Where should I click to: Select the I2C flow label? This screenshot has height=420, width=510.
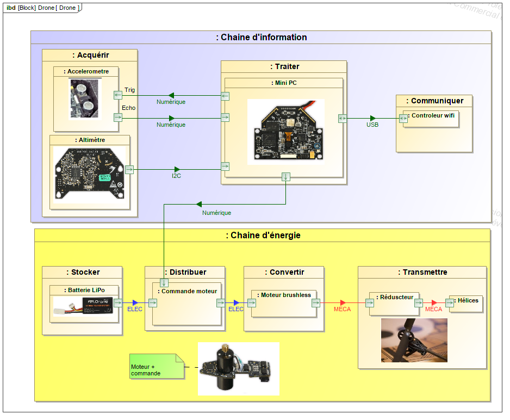(176, 176)
